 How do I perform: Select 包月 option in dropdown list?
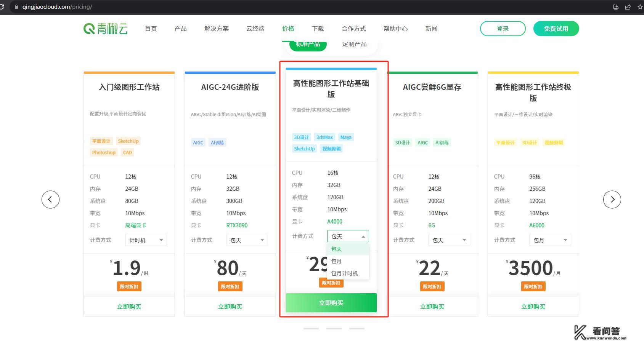[348, 261]
